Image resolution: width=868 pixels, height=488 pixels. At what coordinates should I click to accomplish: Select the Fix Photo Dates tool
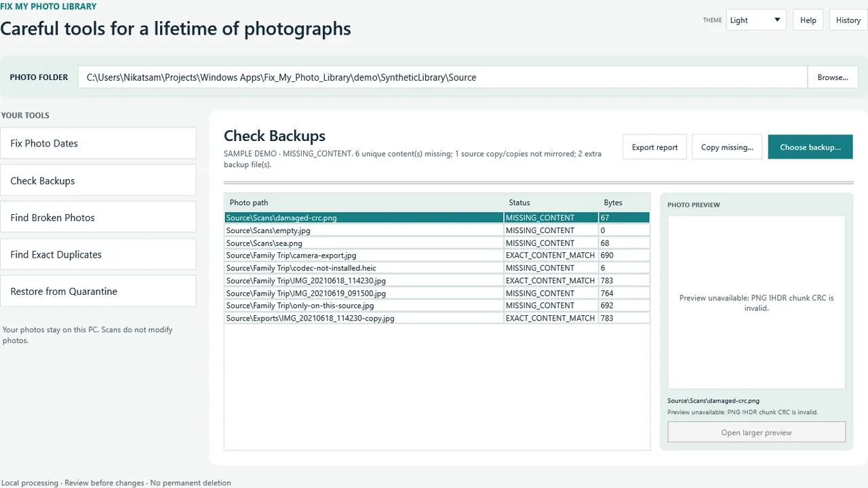[x=98, y=144]
